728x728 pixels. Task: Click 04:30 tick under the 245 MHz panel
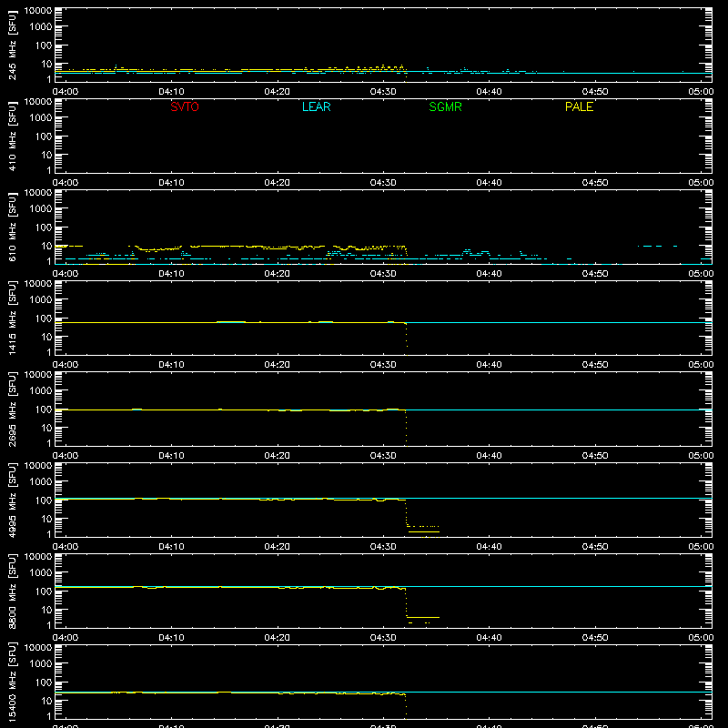point(383,92)
